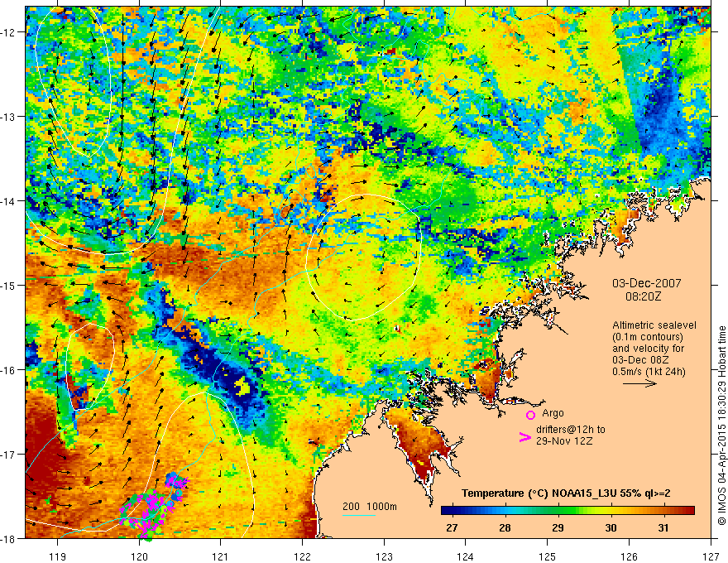Click the longitude axis label '127'
This screenshot has width=728, height=563.
click(711, 556)
